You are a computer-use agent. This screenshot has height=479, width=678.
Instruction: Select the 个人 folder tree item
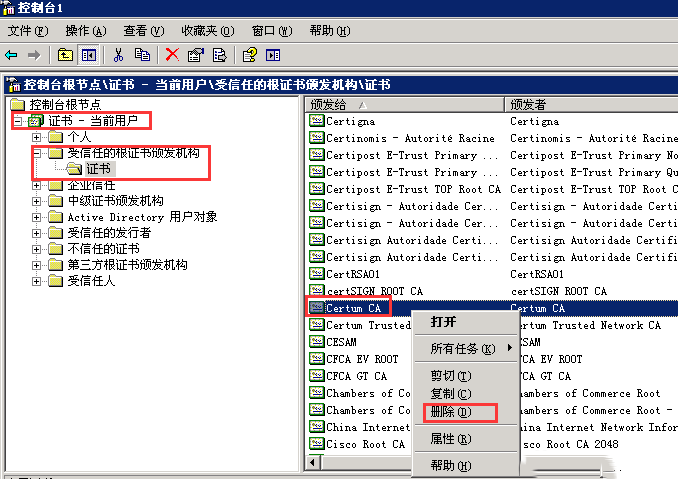click(x=79, y=137)
